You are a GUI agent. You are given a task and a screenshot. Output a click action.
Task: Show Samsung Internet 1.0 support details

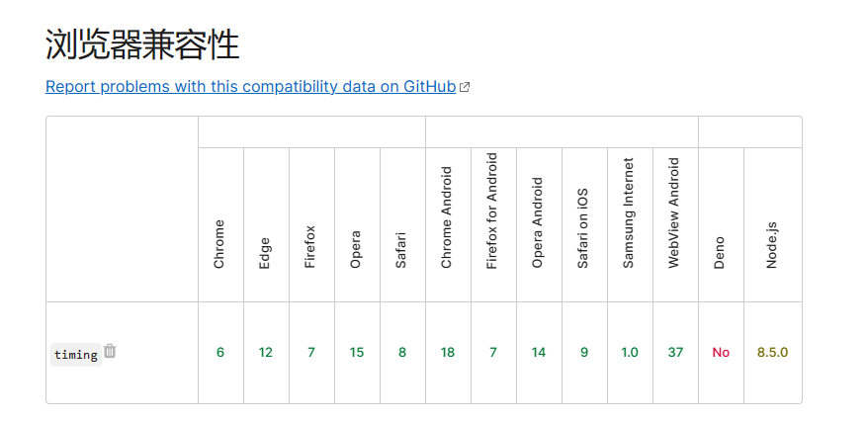[x=630, y=353]
